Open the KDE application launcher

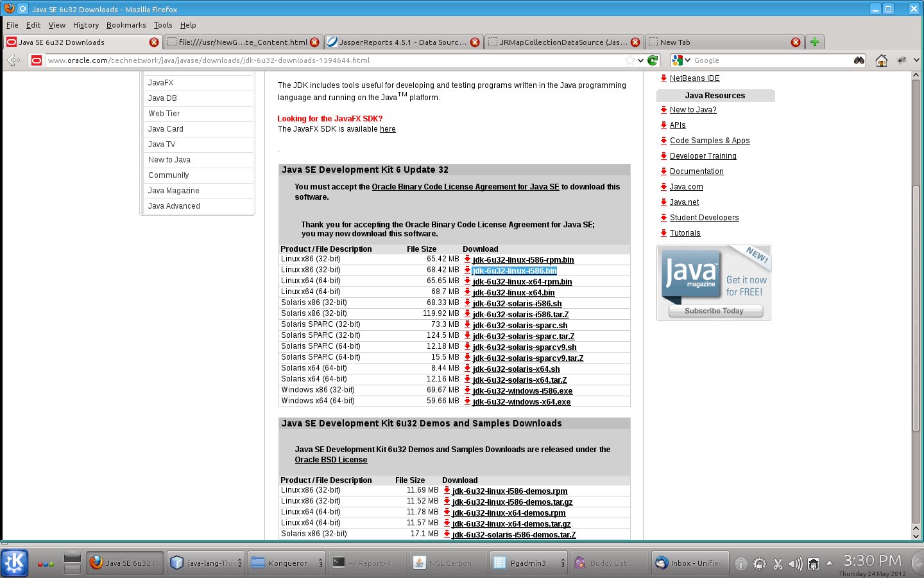[x=14, y=563]
